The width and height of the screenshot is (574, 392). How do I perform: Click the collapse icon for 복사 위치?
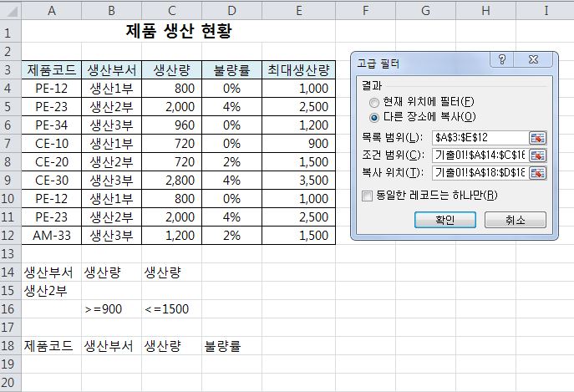[537, 174]
